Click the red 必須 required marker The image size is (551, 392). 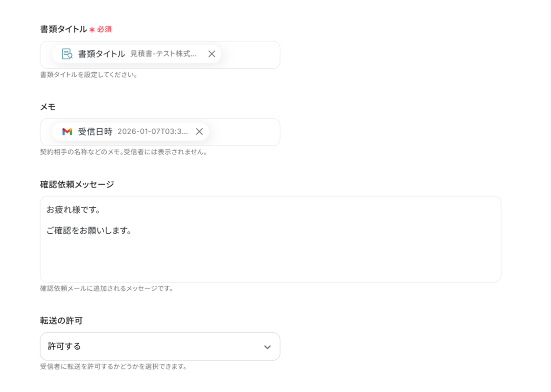point(104,29)
